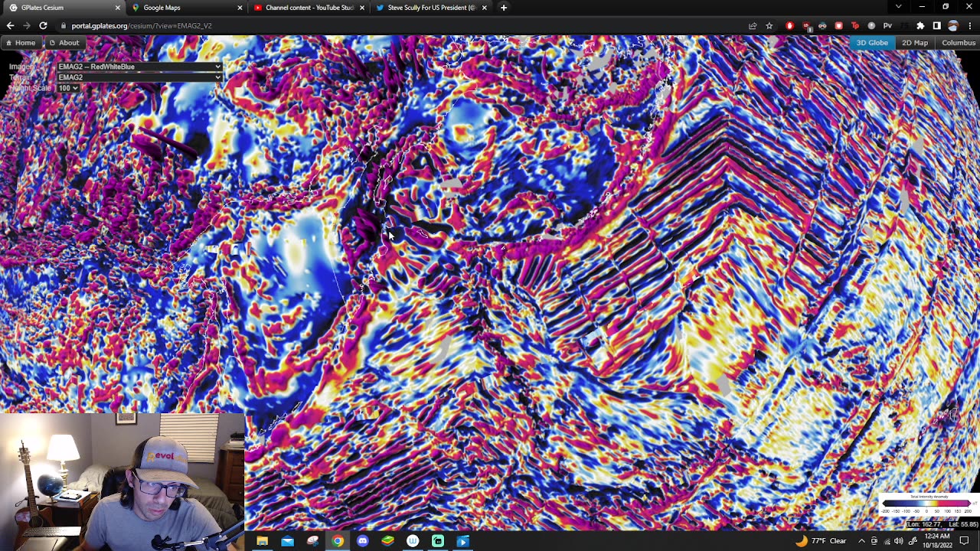Close the GPlates Cesium tab

[117, 8]
